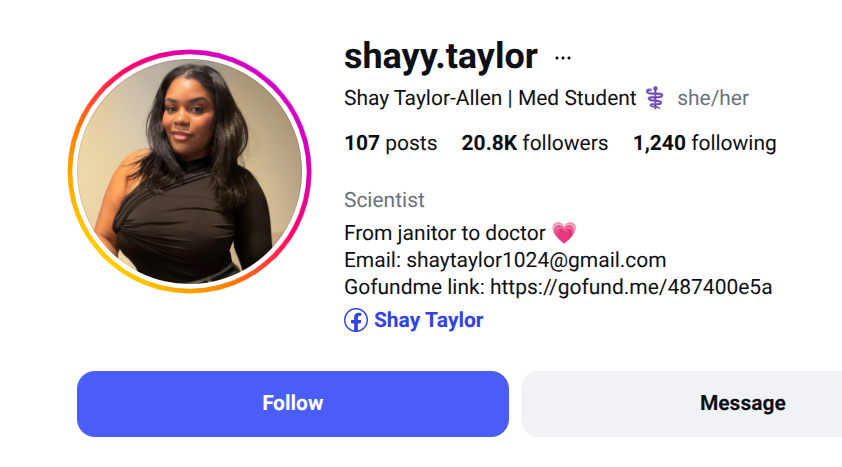842x467 pixels.
Task: Click the medical caduceus emoji icon
Action: (x=655, y=98)
